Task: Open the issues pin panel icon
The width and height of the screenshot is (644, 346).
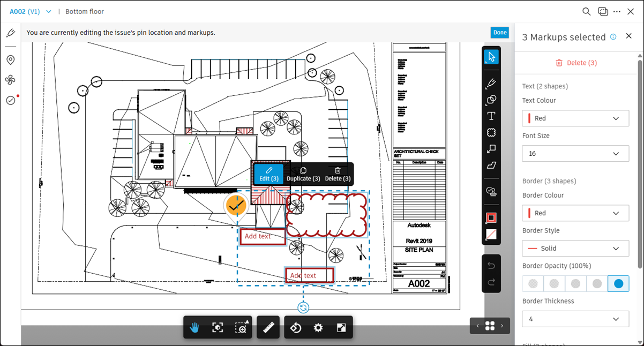Action: tap(10, 60)
